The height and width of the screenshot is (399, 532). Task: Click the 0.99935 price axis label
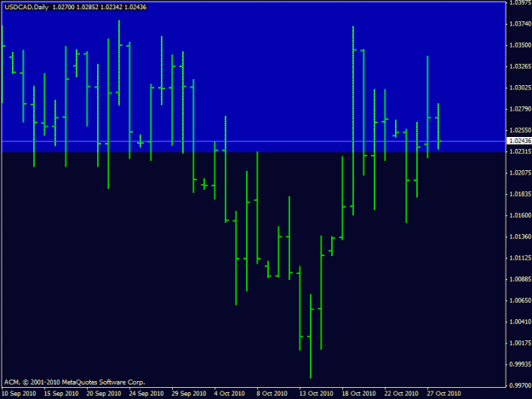click(520, 364)
